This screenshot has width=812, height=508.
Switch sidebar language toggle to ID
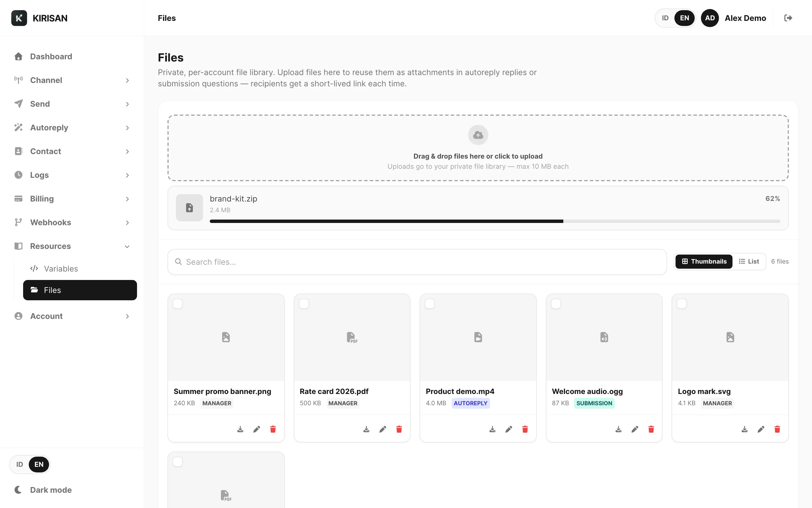click(x=20, y=464)
